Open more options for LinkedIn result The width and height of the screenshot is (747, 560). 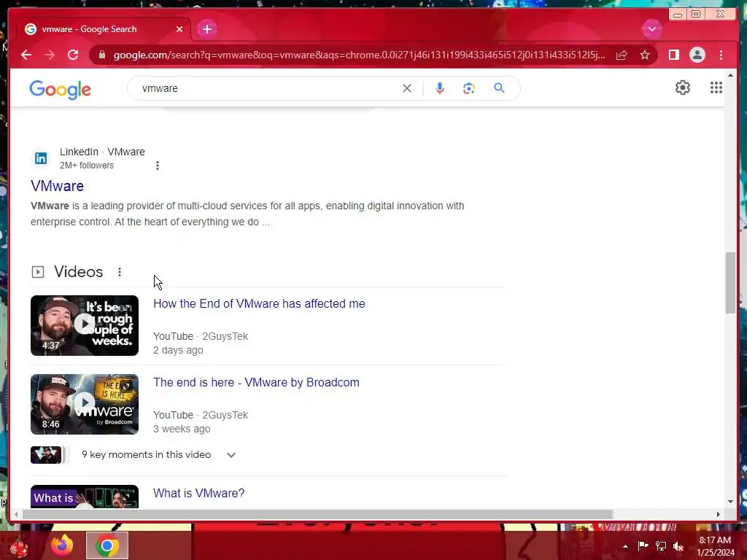pyautogui.click(x=158, y=166)
